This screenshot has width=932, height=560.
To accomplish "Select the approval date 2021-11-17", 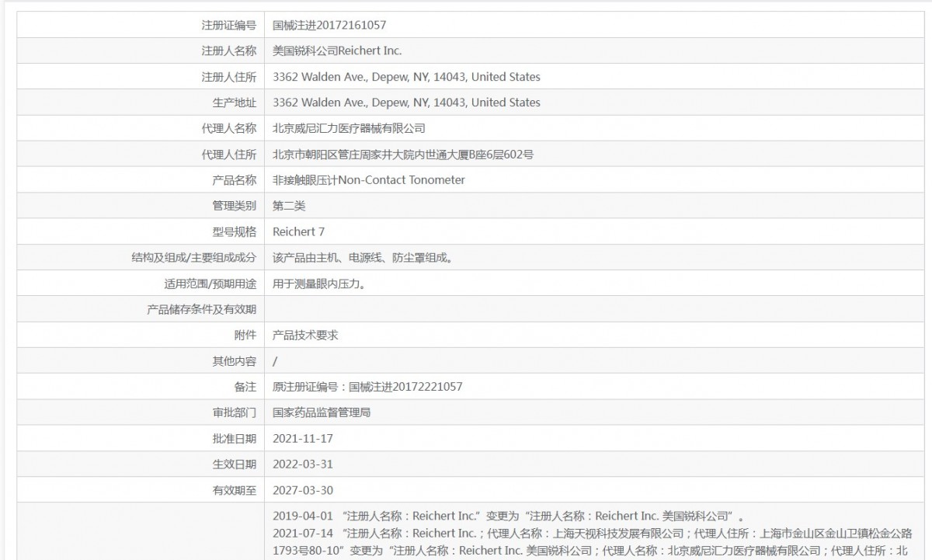I will click(x=303, y=438).
